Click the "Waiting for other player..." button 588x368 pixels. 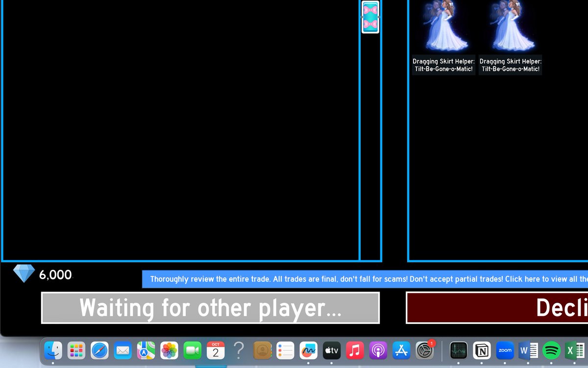pyautogui.click(x=210, y=308)
